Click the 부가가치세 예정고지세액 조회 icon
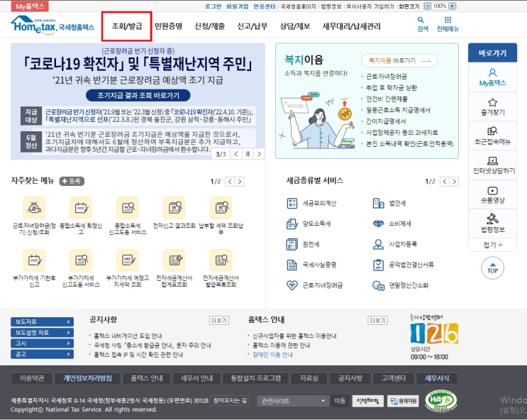Screen dimensions: 527x420 click(128, 260)
